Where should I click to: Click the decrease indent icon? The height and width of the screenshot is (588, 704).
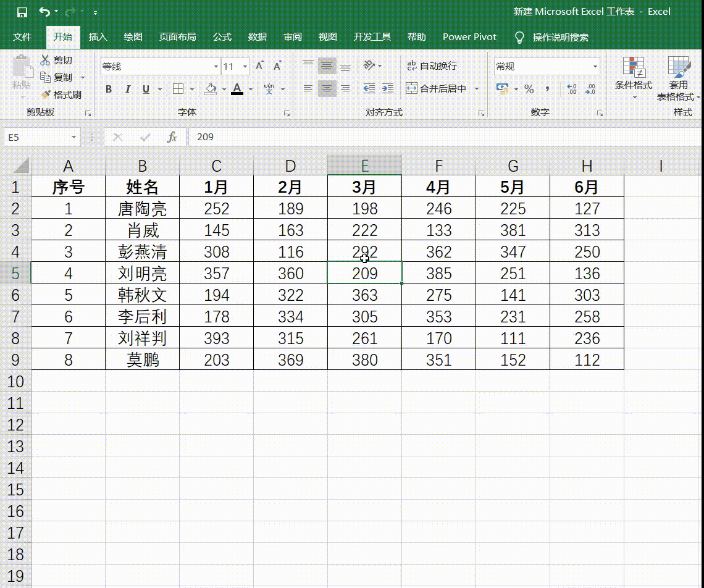point(369,88)
